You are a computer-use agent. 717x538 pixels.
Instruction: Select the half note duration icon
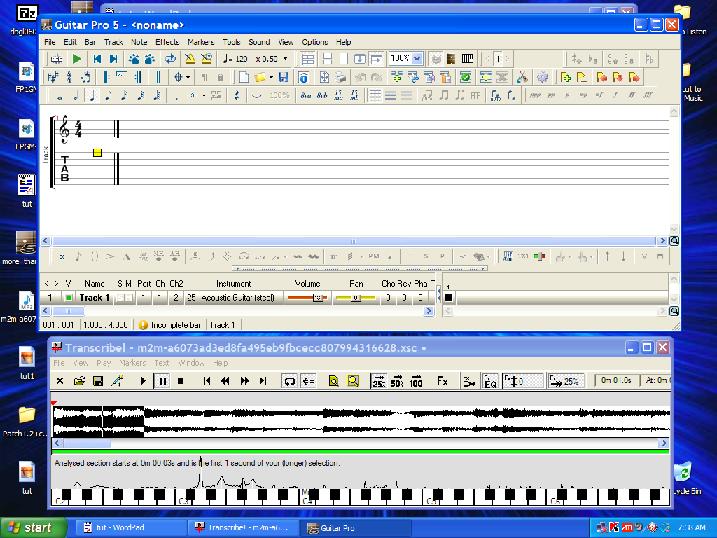click(76, 96)
